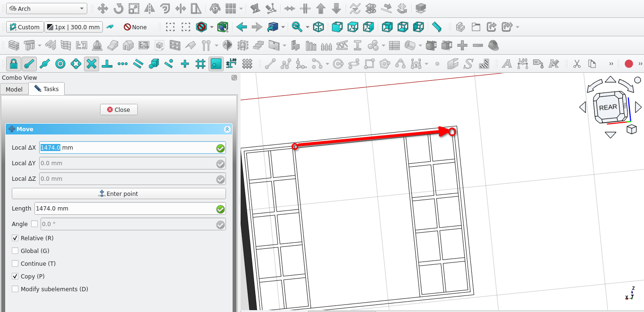Open the Arch workbench dropdown
This screenshot has width=644, height=312.
[x=46, y=8]
